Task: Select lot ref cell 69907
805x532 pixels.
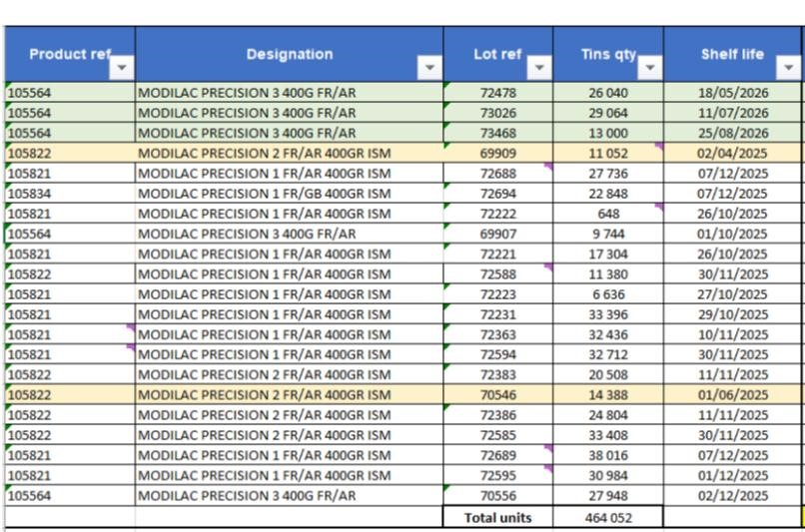Action: point(497,234)
